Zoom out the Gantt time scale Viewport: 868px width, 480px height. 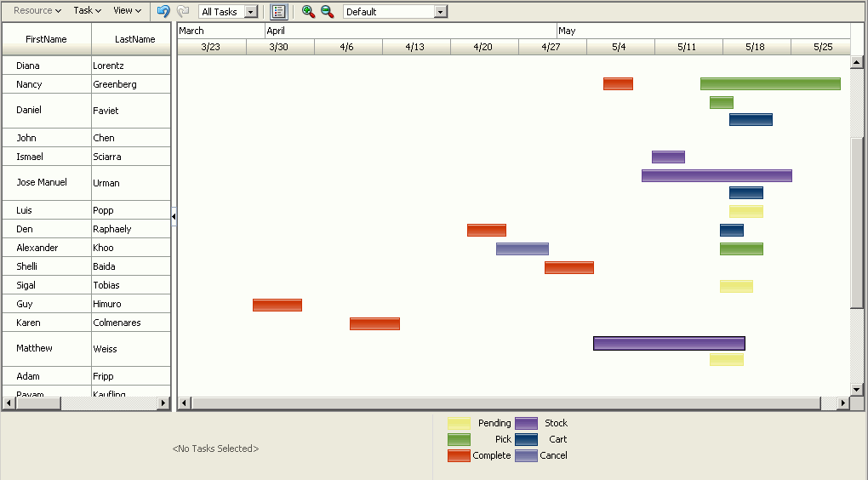(x=327, y=11)
